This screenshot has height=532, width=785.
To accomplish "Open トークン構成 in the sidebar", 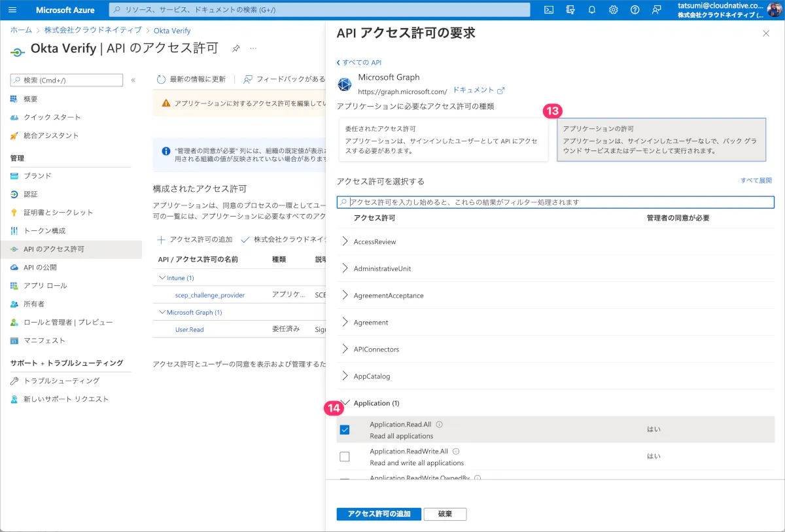I will tap(44, 231).
